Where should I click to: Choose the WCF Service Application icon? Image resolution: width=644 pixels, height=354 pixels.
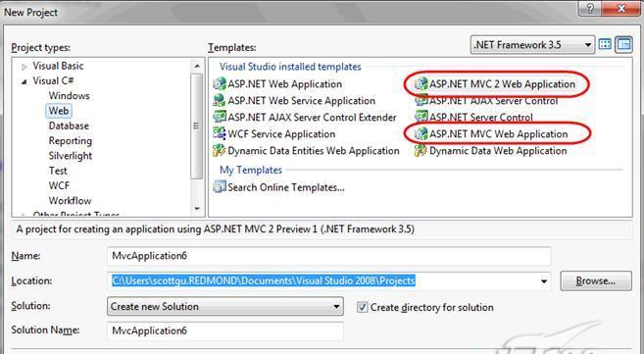(220, 134)
